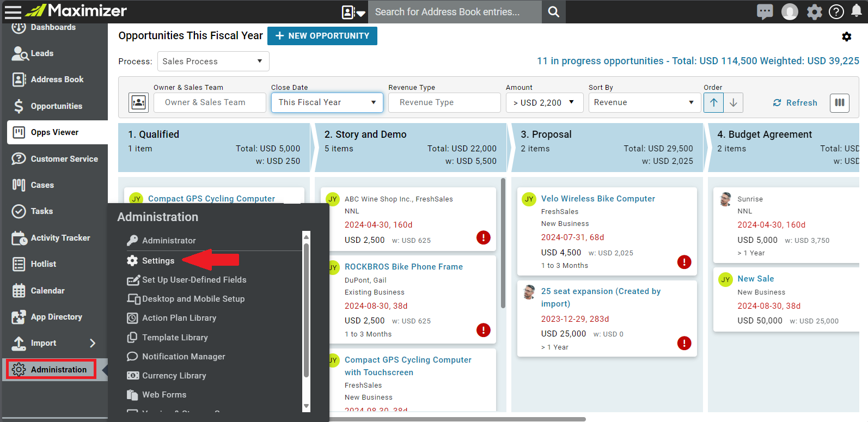The image size is (868, 422).
Task: Click alert icon on ROCKBROS card
Action: pyautogui.click(x=483, y=330)
